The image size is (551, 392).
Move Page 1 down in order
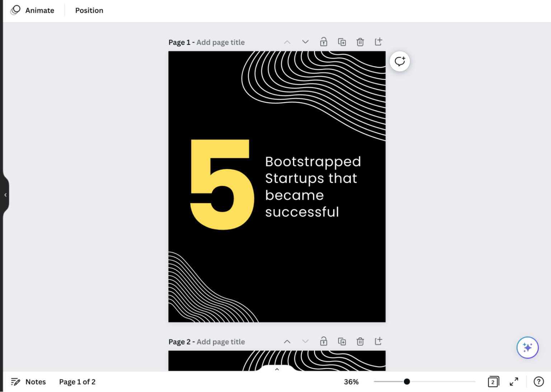coord(305,42)
